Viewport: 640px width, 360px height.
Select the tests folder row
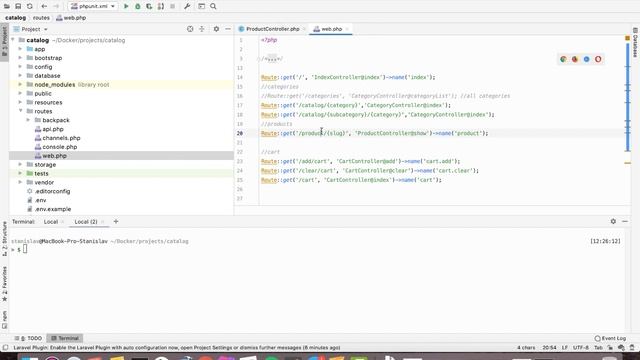click(x=121, y=173)
